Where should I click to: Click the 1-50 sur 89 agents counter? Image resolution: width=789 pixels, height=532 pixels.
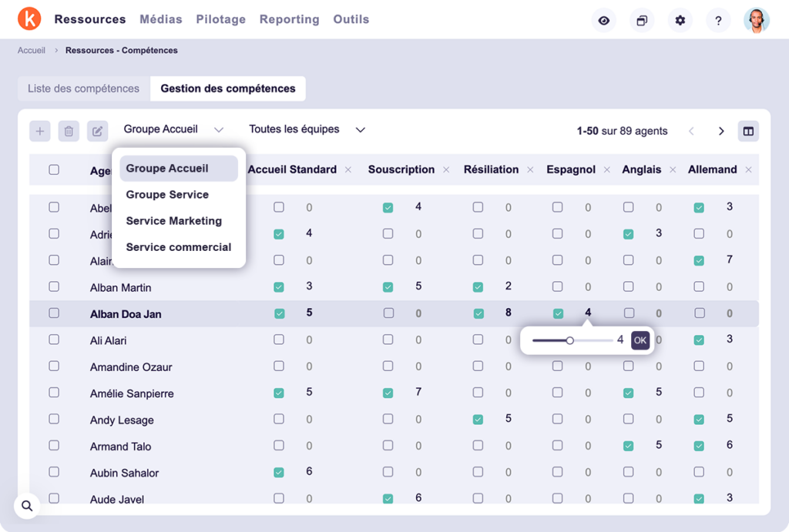point(622,131)
